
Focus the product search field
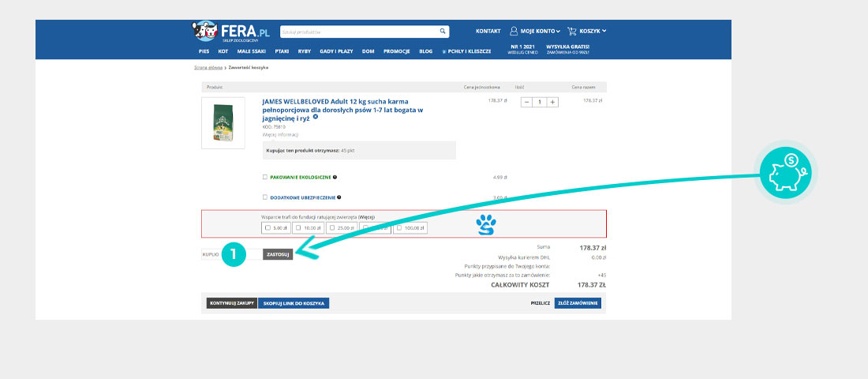[x=360, y=32]
